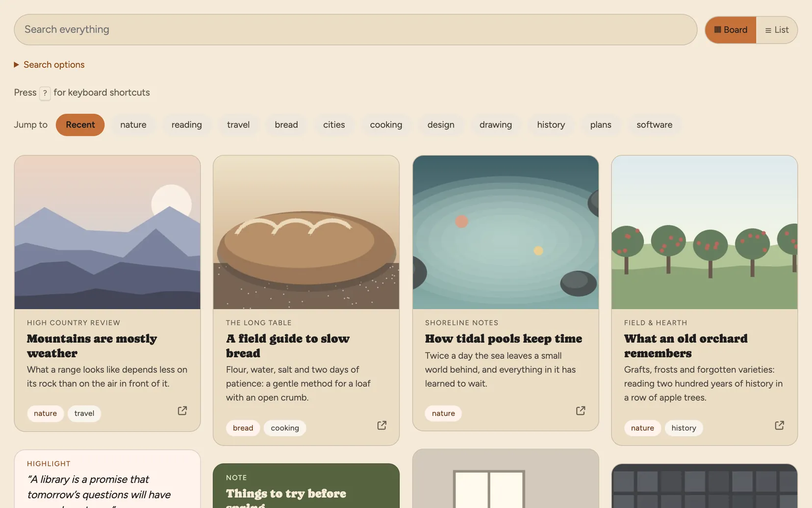Image resolution: width=812 pixels, height=508 pixels.
Task: Open the bread loaf illustration thumbnail
Action: [x=306, y=232]
